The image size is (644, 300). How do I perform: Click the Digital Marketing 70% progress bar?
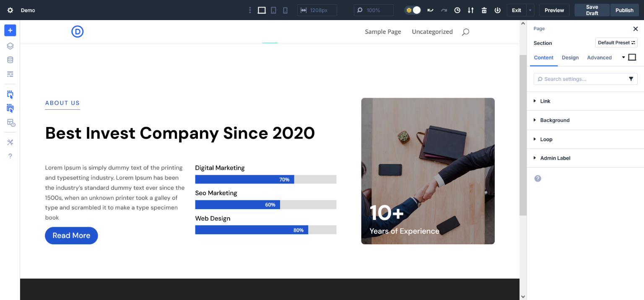pos(266,179)
